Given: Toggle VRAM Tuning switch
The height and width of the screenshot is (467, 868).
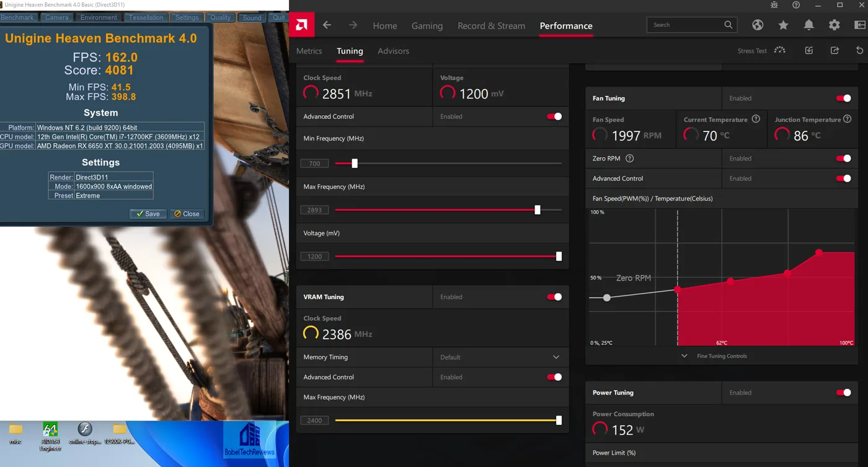Looking at the screenshot, I should [x=554, y=297].
